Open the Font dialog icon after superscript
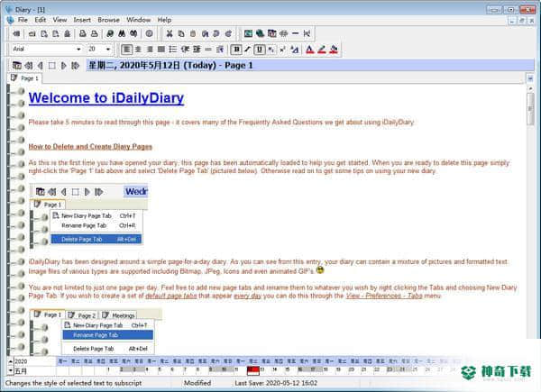541x392 pixels. point(294,50)
